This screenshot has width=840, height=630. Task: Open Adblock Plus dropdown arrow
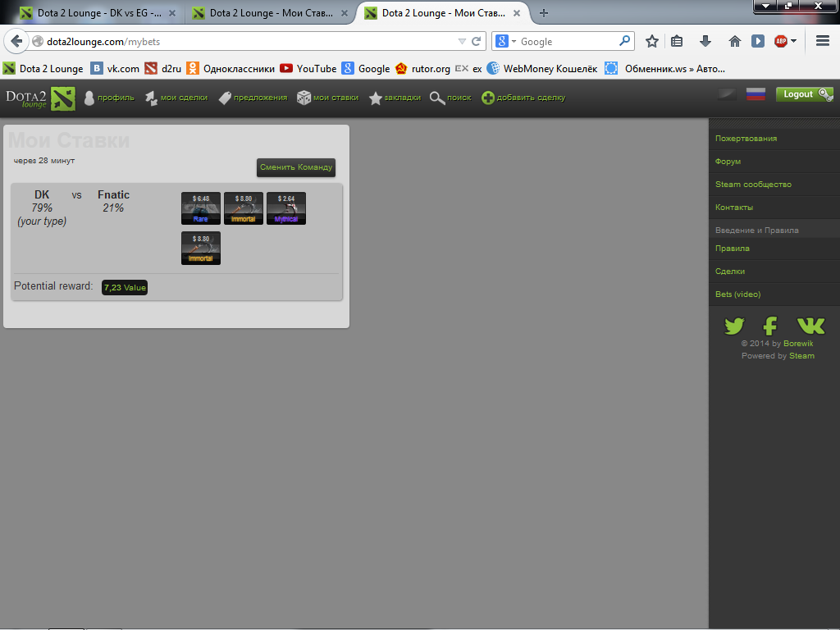[793, 41]
